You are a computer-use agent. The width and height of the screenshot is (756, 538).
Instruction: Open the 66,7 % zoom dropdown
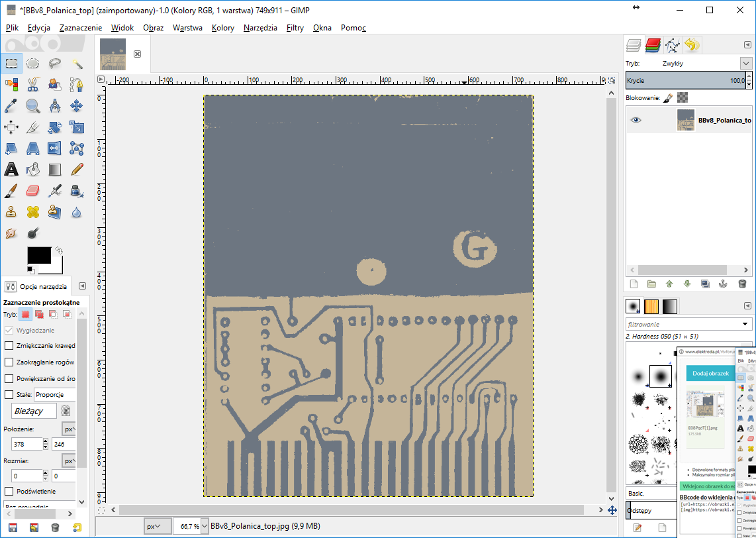coord(205,526)
